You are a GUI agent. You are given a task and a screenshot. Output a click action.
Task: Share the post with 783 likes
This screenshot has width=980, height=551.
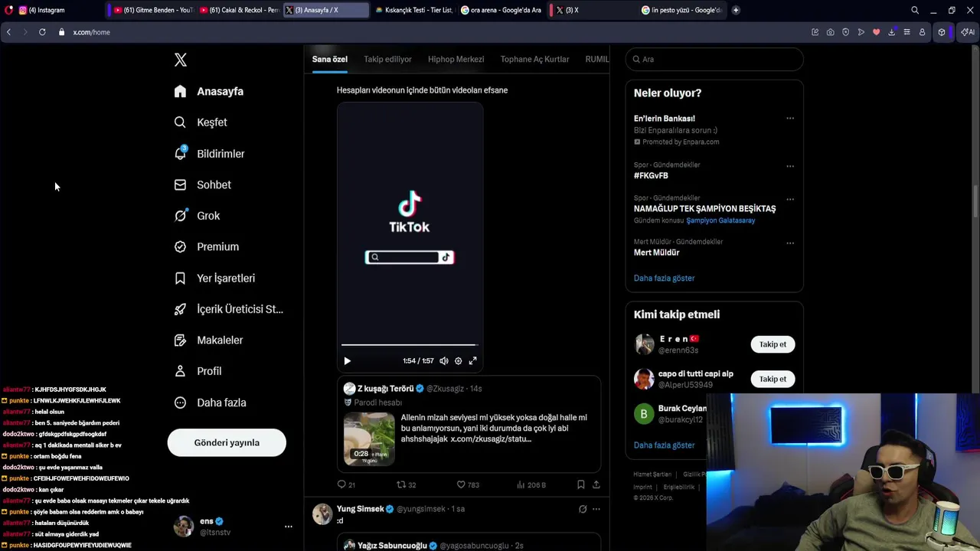pyautogui.click(x=596, y=484)
